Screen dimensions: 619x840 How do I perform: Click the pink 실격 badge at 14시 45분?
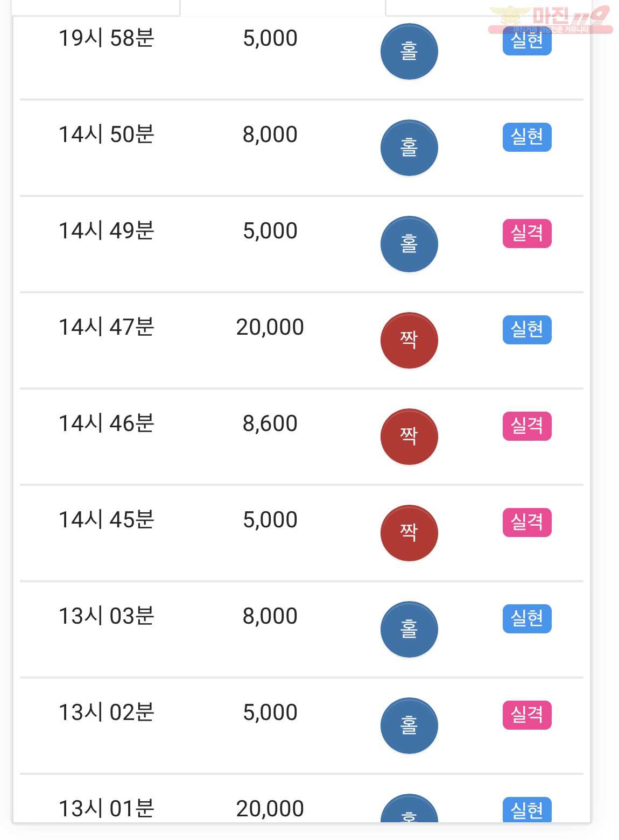[527, 523]
